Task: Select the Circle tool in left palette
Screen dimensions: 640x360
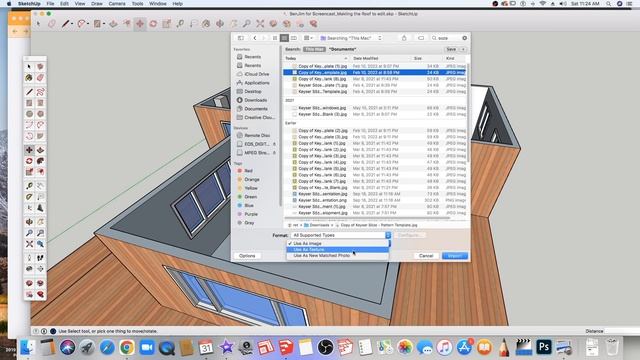Action: [29, 114]
